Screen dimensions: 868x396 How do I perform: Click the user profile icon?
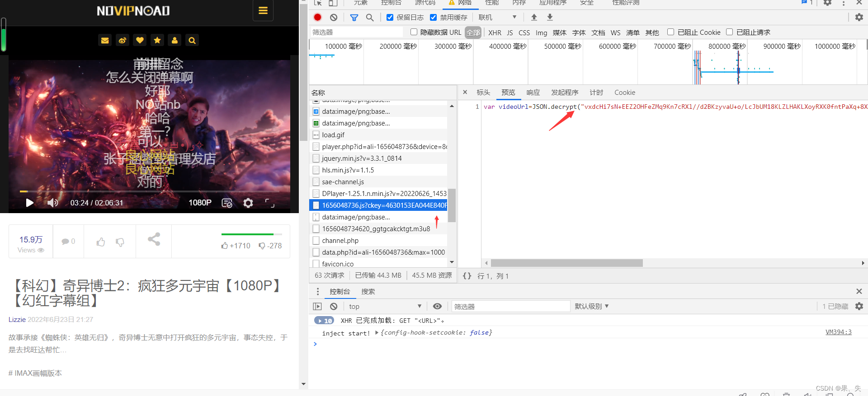click(175, 40)
